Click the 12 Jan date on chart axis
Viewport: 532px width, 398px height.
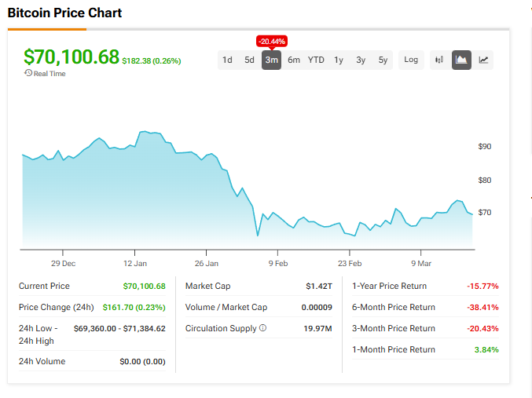coord(135,264)
